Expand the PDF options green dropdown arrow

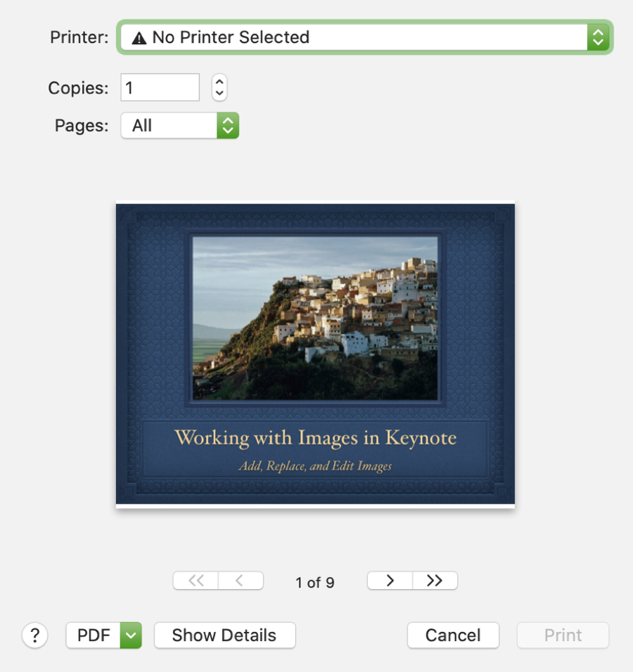pos(131,635)
